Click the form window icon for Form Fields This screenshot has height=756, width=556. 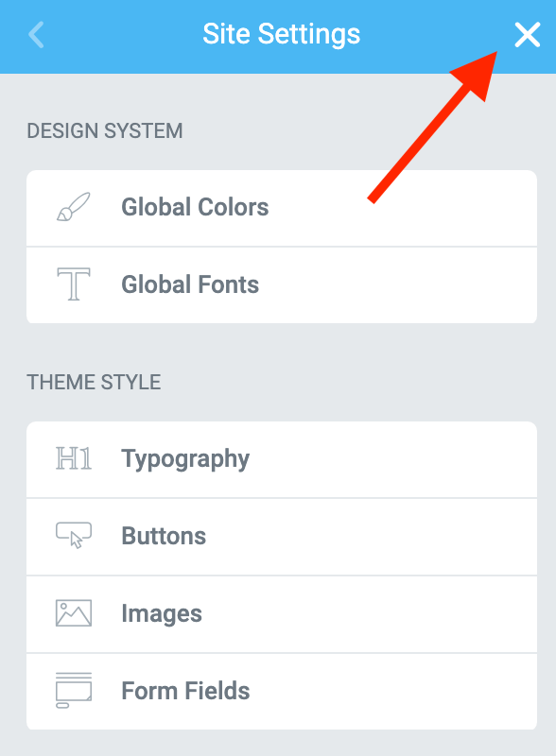[x=74, y=691]
